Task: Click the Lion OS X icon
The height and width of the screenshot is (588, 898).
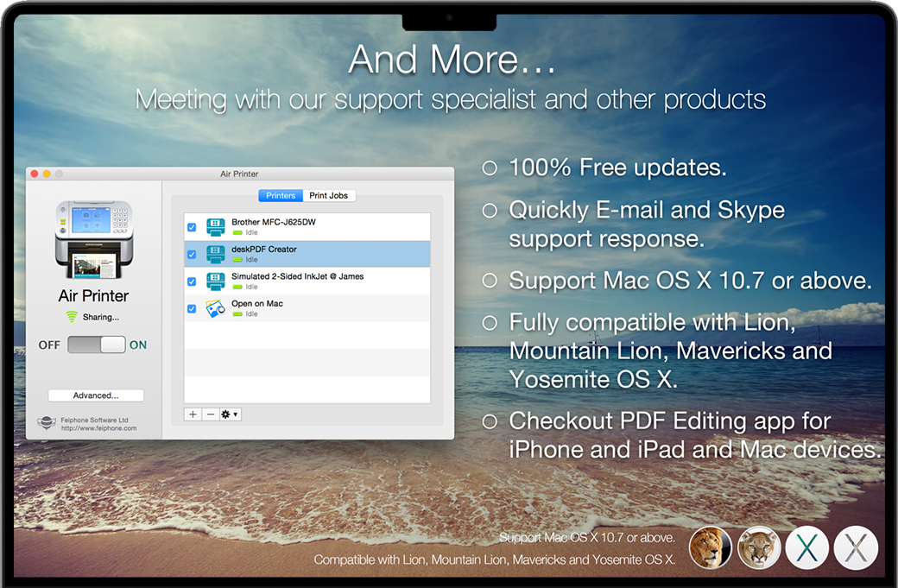Action: point(710,547)
